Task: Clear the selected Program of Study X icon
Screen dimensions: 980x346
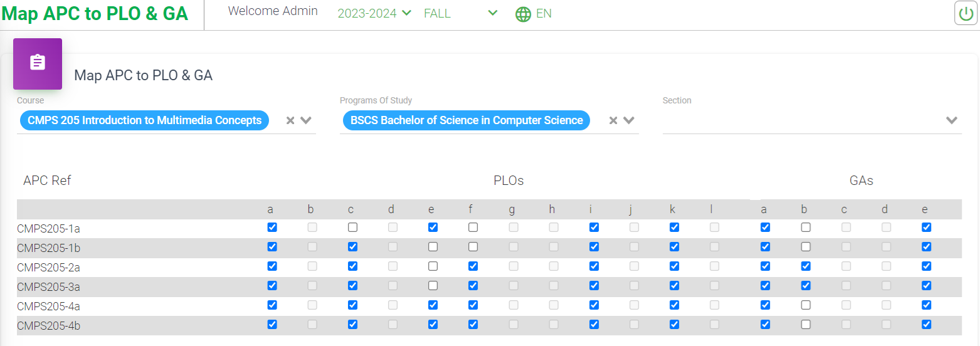Action: coord(613,120)
